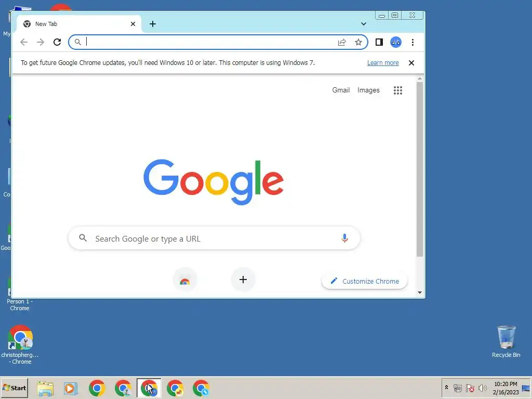
Task: Click the Search Google or type a URL box
Action: pos(214,238)
